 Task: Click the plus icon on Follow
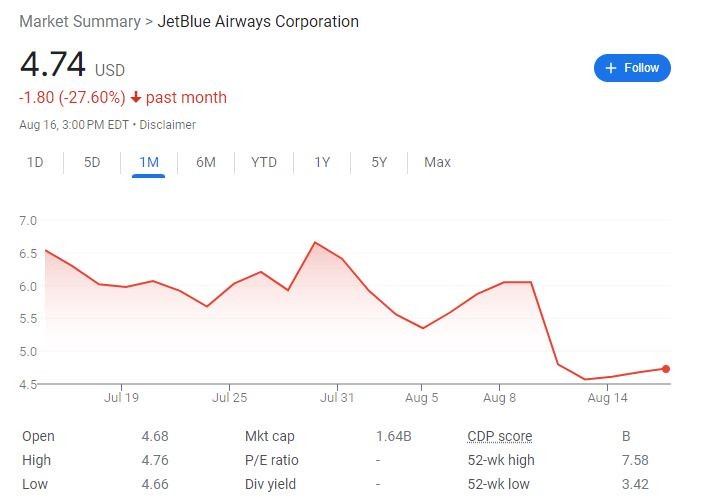[611, 68]
